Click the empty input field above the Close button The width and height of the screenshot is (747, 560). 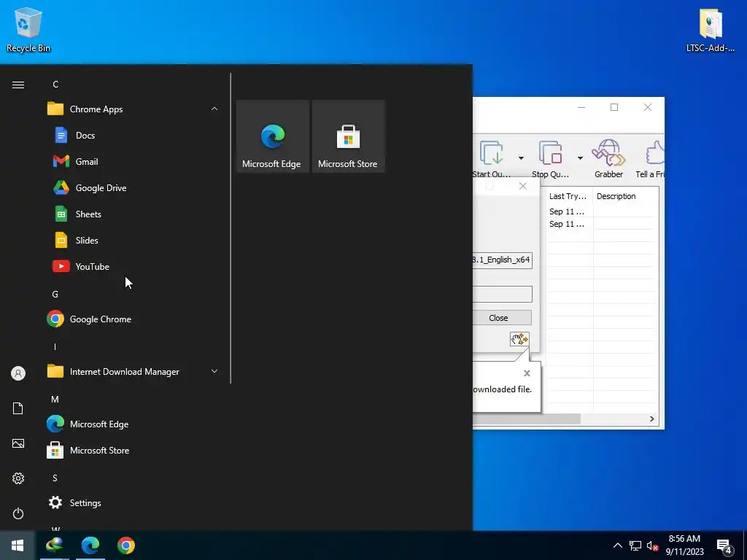coord(502,294)
